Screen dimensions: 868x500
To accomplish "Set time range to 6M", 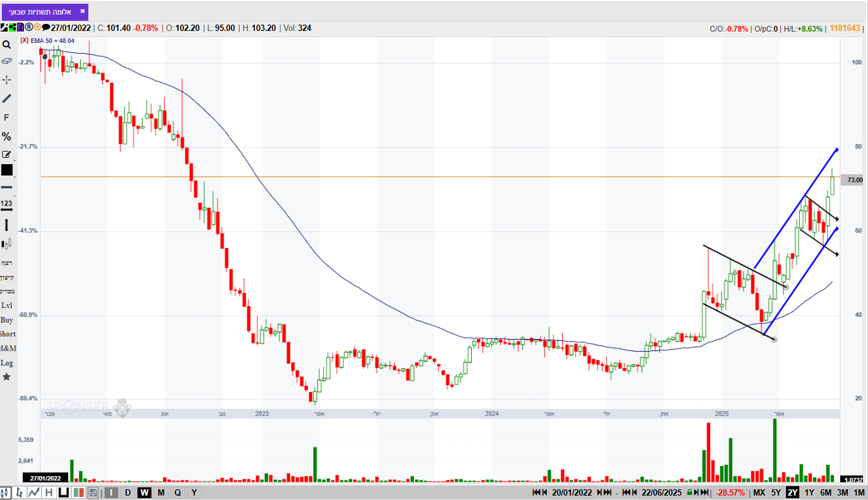I will [826, 492].
